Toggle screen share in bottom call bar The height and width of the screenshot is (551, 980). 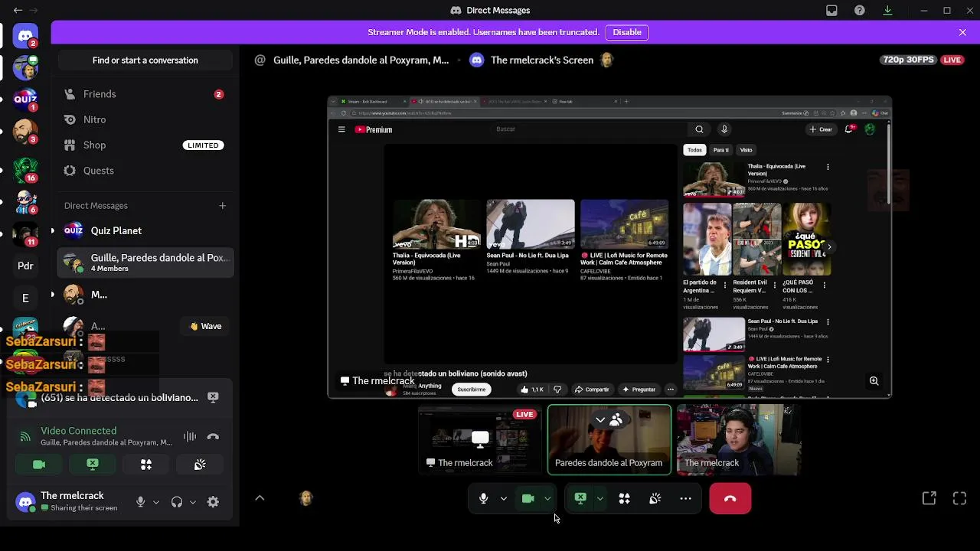pyautogui.click(x=580, y=498)
